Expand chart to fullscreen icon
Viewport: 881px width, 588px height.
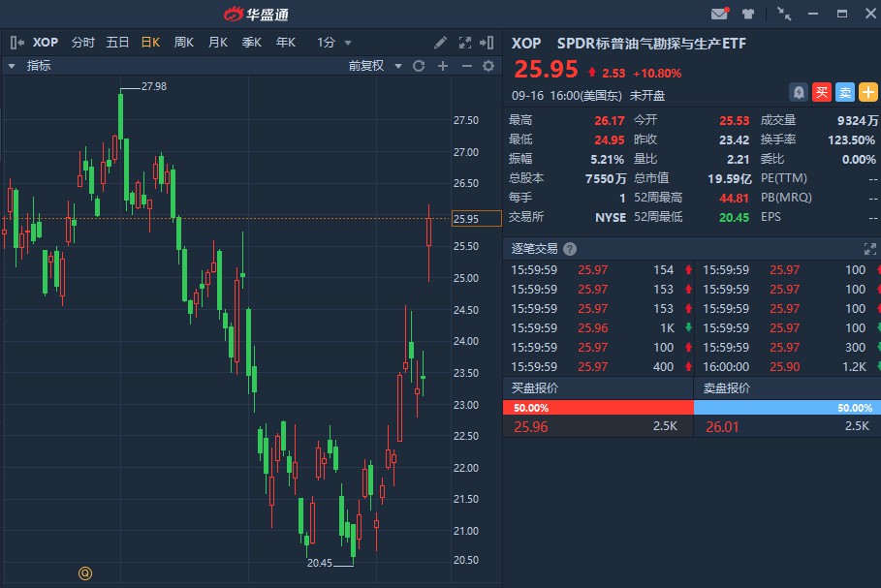coord(464,43)
